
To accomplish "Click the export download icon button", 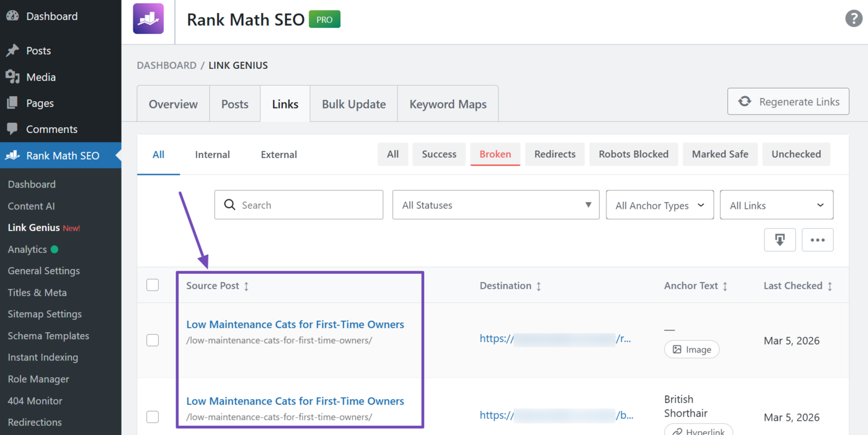I will (780, 240).
